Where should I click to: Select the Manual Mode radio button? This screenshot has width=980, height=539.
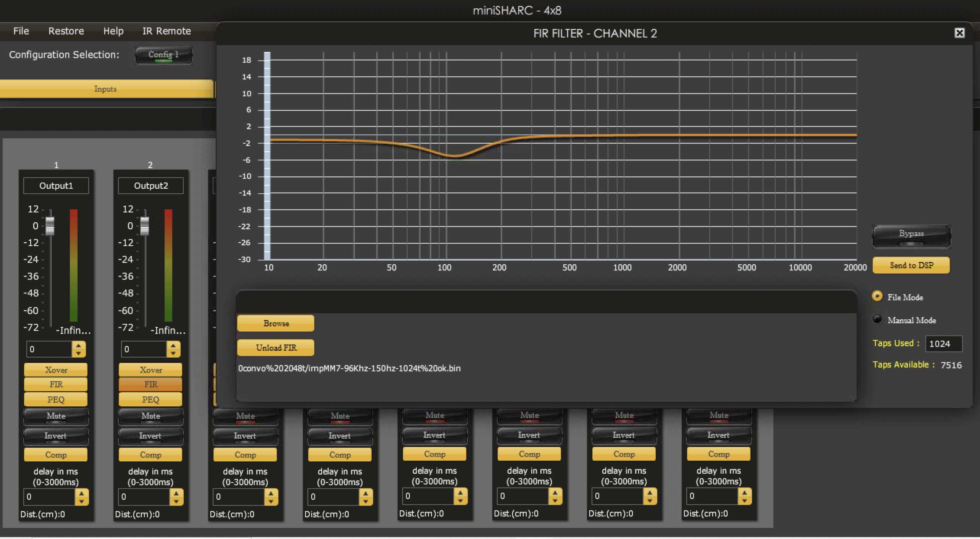[x=877, y=319]
